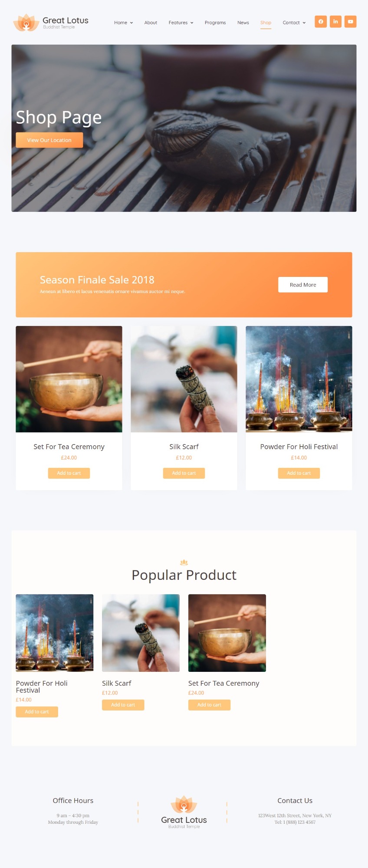Viewport: 368px width, 868px height.
Task: Expand the Features menu dropdown
Action: pos(181,23)
